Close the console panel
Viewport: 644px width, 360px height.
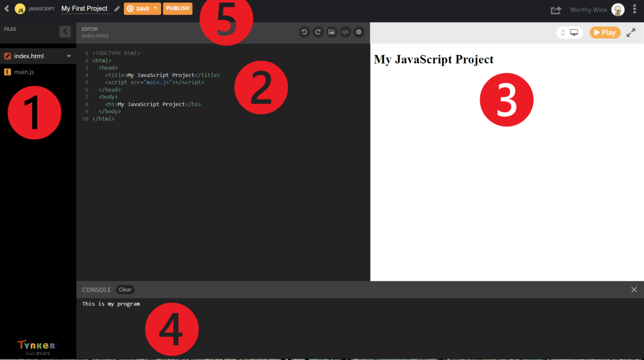click(x=634, y=290)
